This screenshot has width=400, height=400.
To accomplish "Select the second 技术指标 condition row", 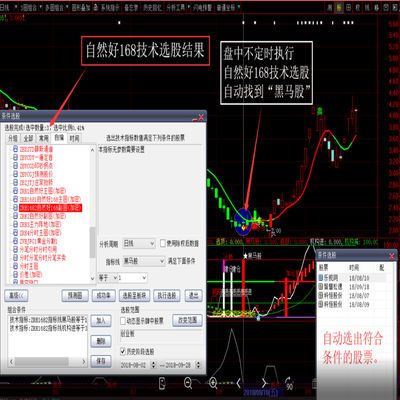I will (48, 328).
